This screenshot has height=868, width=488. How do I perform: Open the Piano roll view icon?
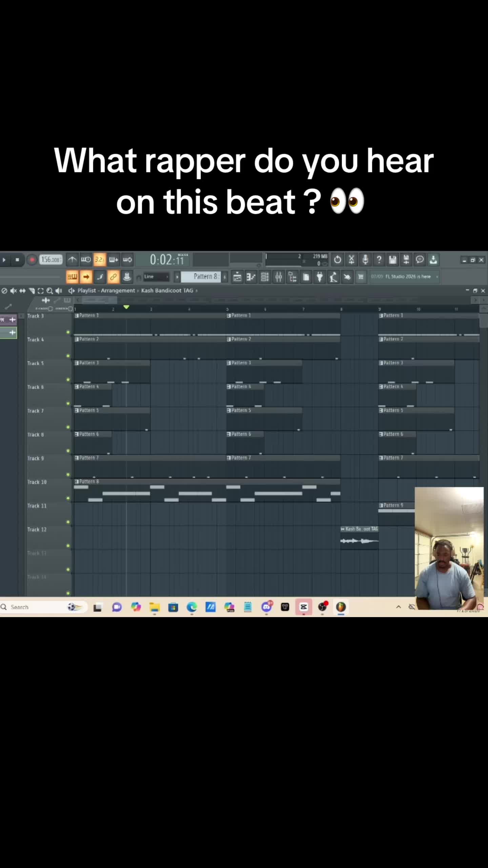tap(251, 277)
